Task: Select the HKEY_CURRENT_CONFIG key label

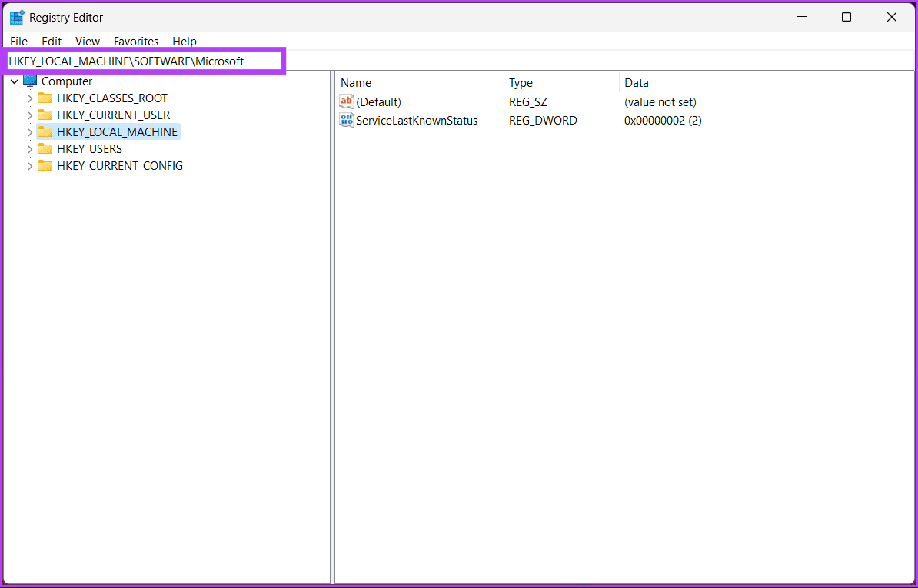Action: pos(120,166)
